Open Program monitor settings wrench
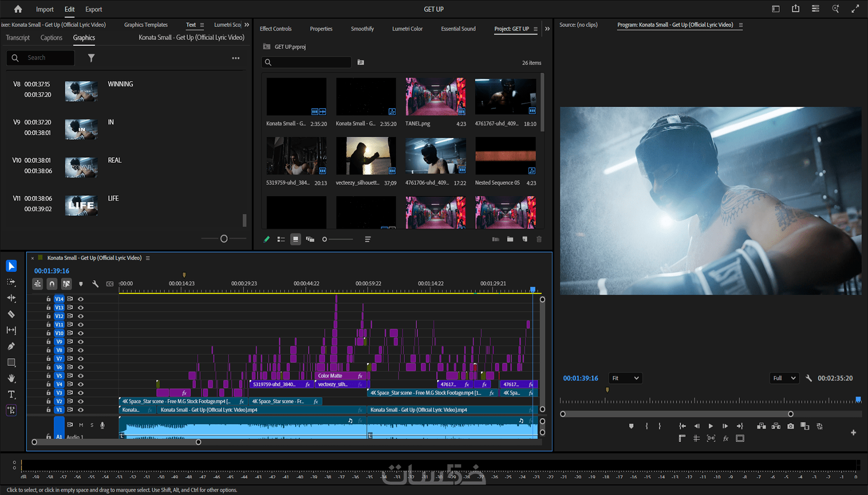868x495 pixels. [x=809, y=378]
